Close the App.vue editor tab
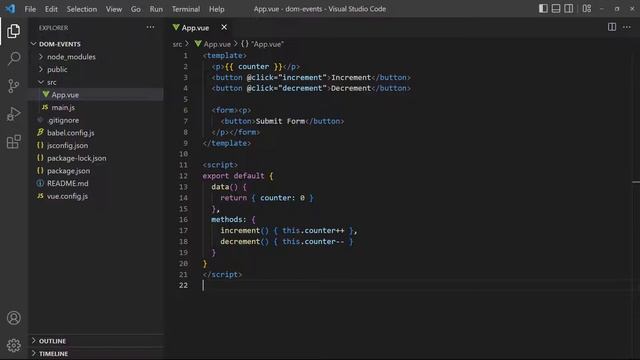The height and width of the screenshot is (360, 640). point(224,27)
